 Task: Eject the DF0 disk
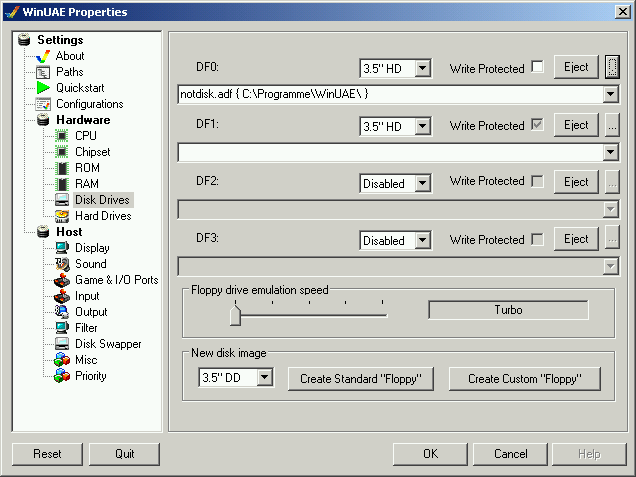point(576,67)
